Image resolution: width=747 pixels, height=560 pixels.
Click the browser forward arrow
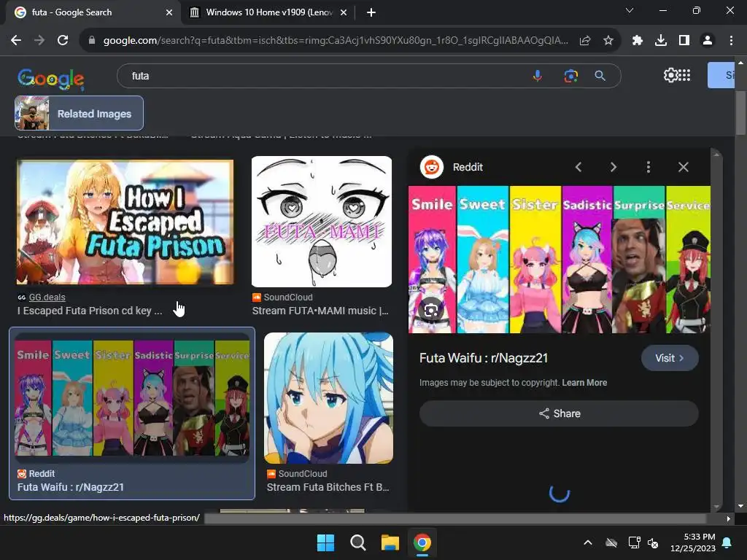click(39, 41)
